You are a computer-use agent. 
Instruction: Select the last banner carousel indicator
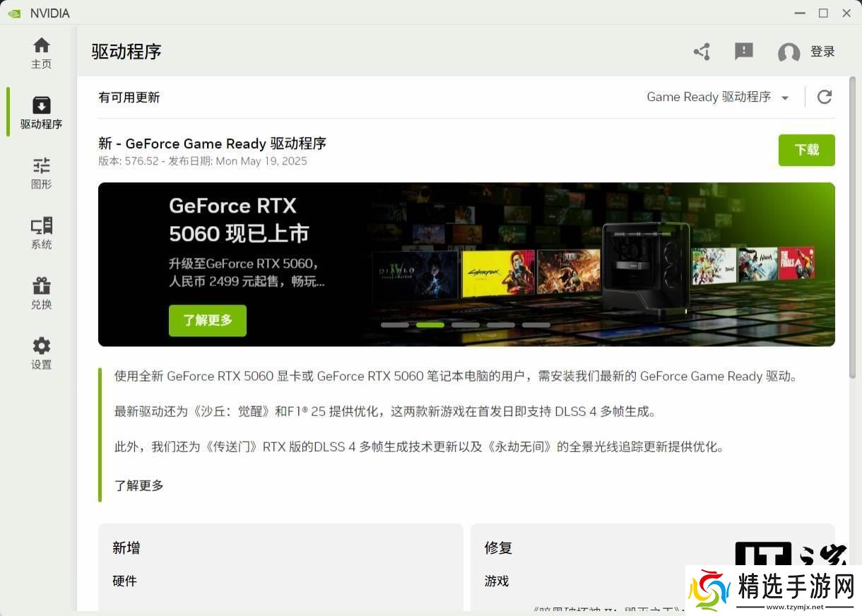tap(536, 325)
